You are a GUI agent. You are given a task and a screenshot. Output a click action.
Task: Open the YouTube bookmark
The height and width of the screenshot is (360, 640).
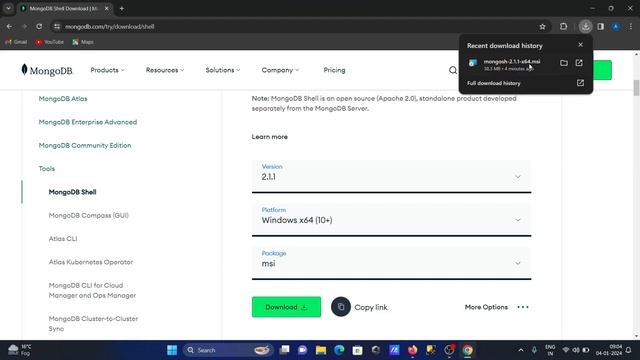49,42
